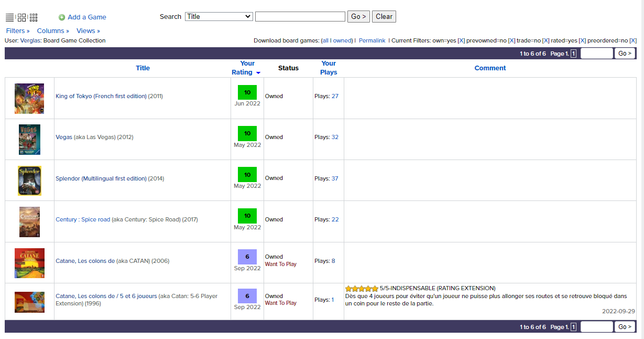Switch to the large grid view icon
644x339 pixels.
[x=21, y=17]
